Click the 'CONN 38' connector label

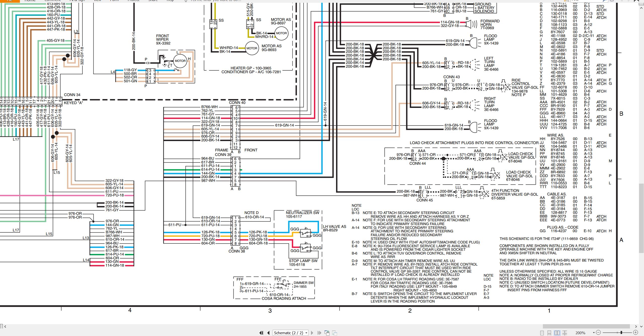pos(237,251)
